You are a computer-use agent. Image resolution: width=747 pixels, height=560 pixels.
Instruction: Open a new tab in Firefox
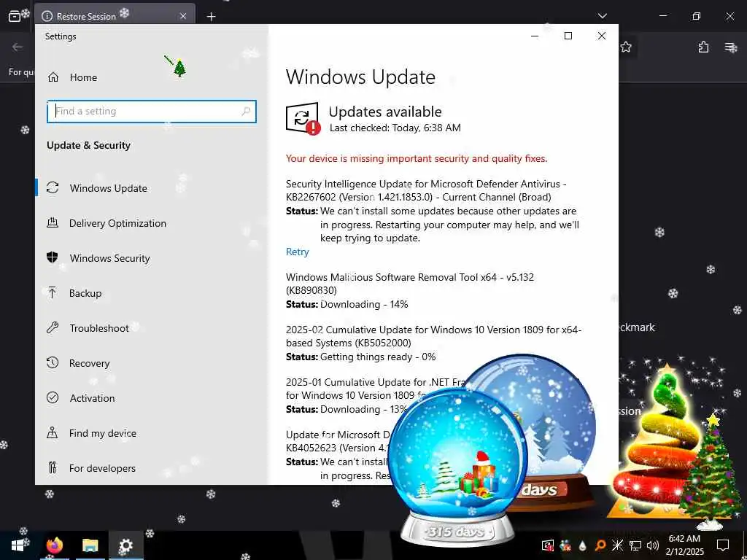pyautogui.click(x=211, y=17)
